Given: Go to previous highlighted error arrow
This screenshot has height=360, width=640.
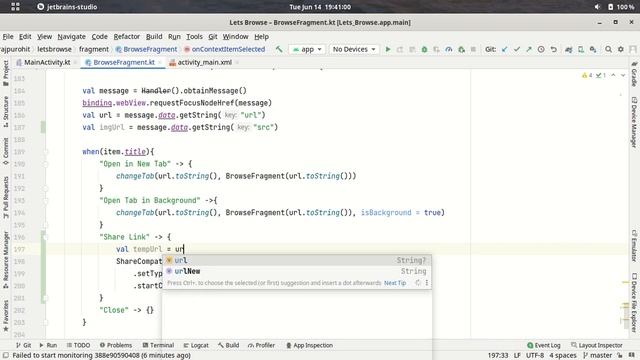Looking at the screenshot, I should 613,75.
